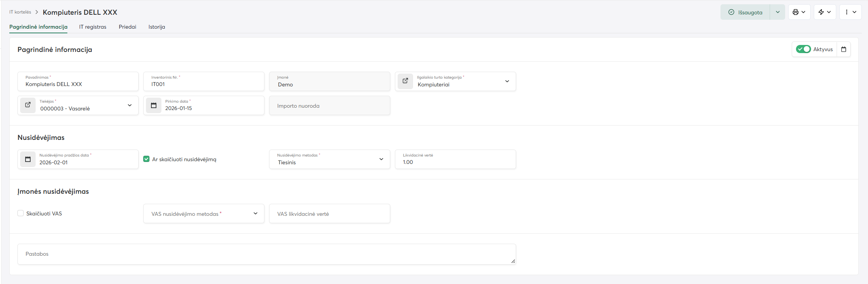
Task: Open calendar picker for Pirkimo data
Action: coord(154,105)
